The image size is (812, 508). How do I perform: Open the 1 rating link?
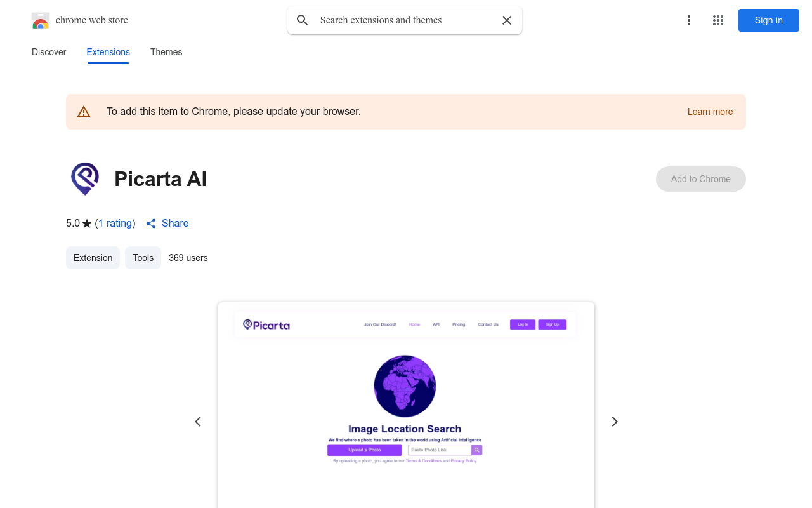tap(115, 223)
